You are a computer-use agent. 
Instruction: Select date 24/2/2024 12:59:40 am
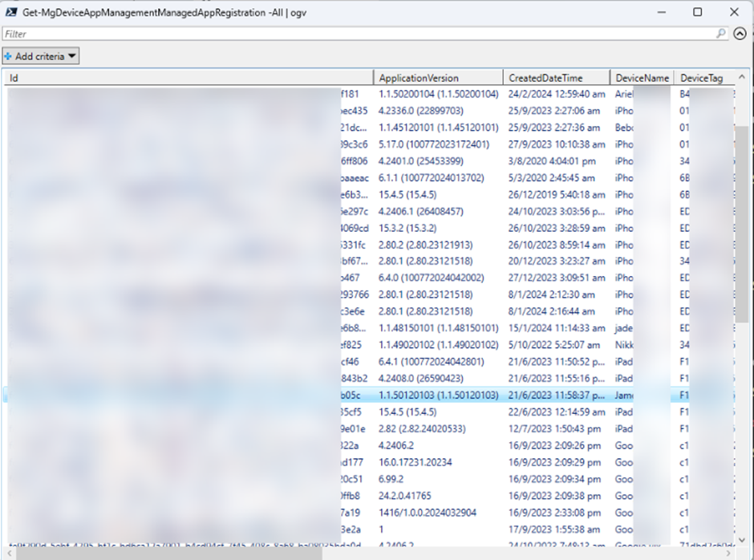pyautogui.click(x=557, y=94)
